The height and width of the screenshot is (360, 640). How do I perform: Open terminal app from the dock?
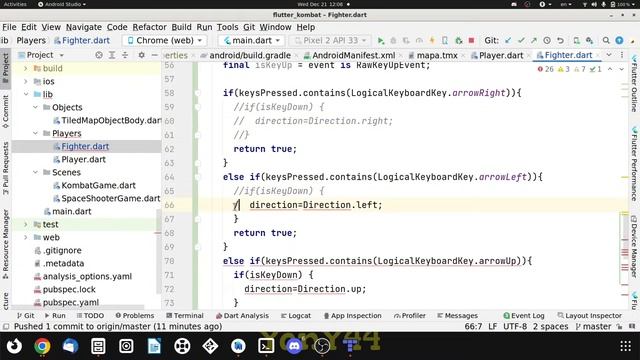(x=266, y=346)
